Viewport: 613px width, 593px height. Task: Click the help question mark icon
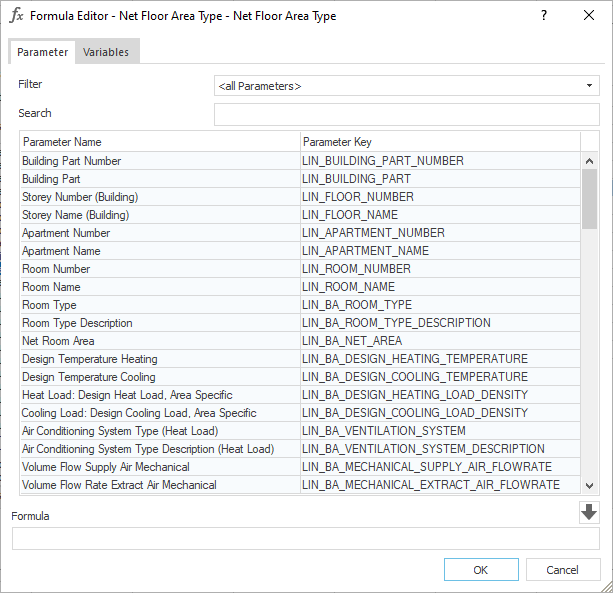(544, 16)
